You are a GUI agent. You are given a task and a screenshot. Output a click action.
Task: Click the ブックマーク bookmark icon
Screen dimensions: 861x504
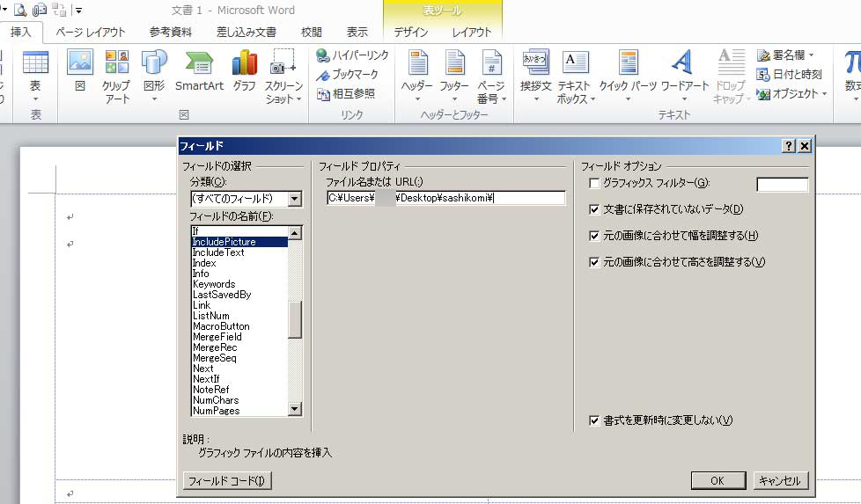[x=348, y=75]
